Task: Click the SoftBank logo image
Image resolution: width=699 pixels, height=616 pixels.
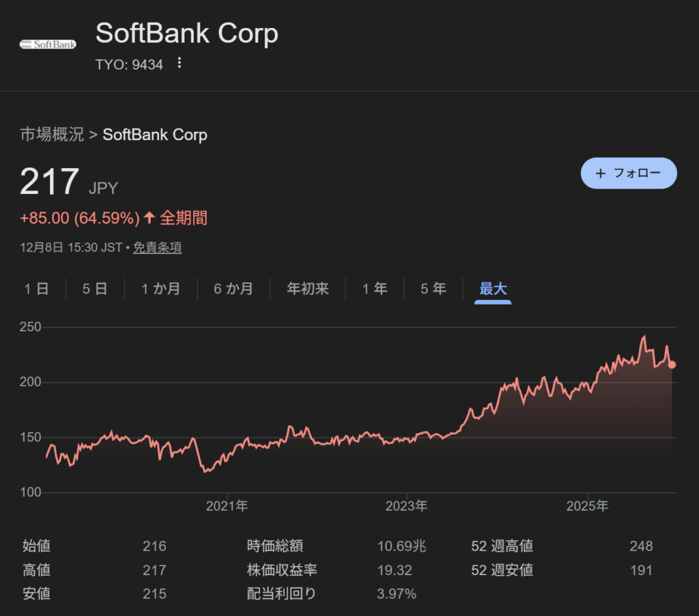Action: tap(47, 44)
